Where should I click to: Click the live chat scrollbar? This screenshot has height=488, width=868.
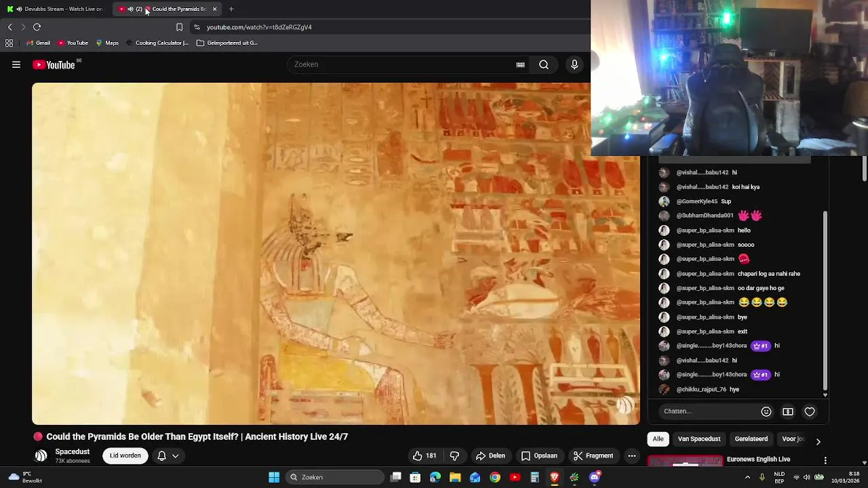[x=825, y=302]
